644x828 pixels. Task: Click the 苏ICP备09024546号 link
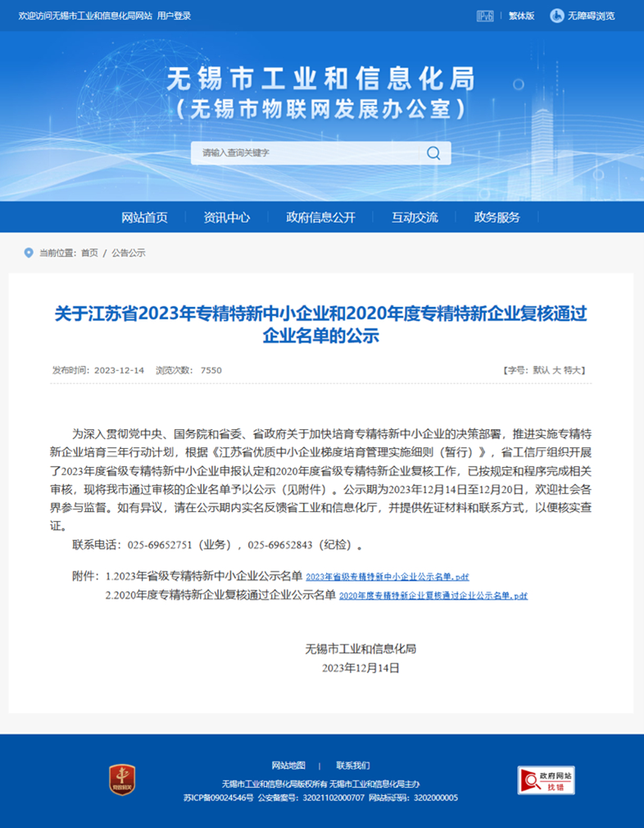(218, 798)
